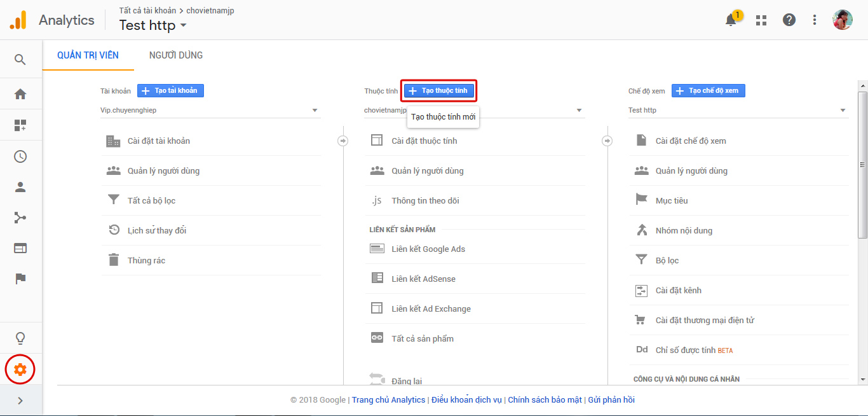Viewport: 868px width, 416px height.
Task: Switch to the NGƯỜI DÙNG tab
Action: click(x=176, y=55)
